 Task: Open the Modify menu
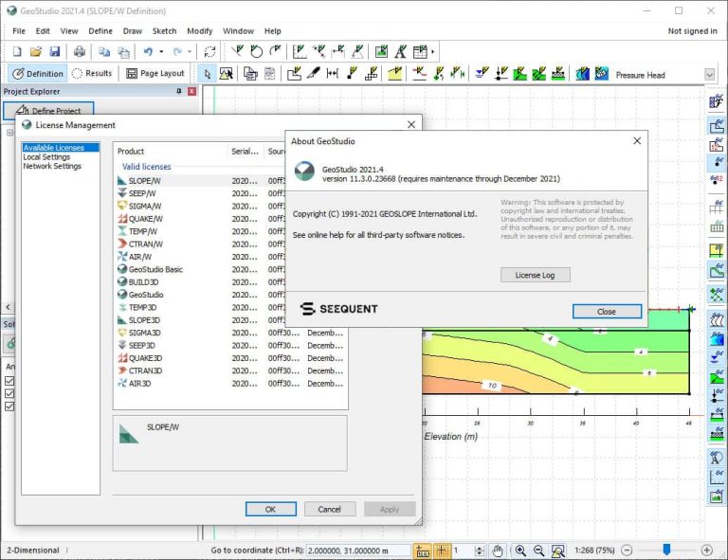click(x=200, y=31)
